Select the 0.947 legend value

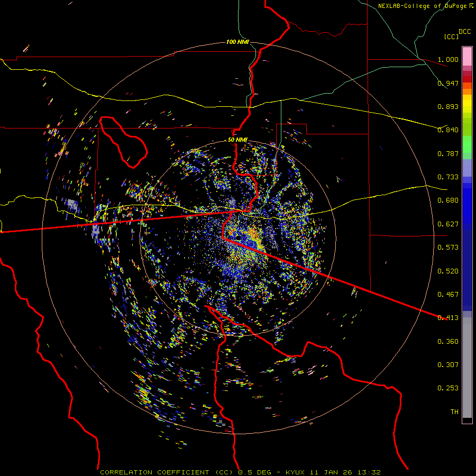point(448,83)
